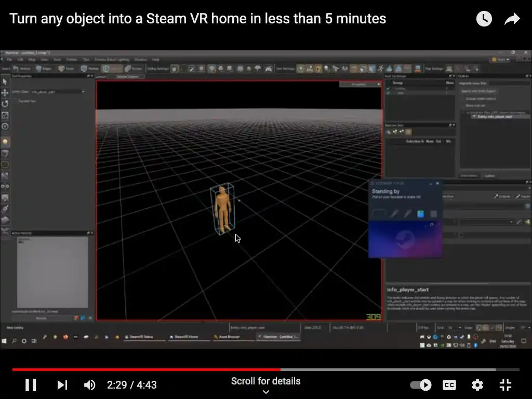532x399 pixels.
Task: Click the running man toolbar icon
Action: (381, 69)
